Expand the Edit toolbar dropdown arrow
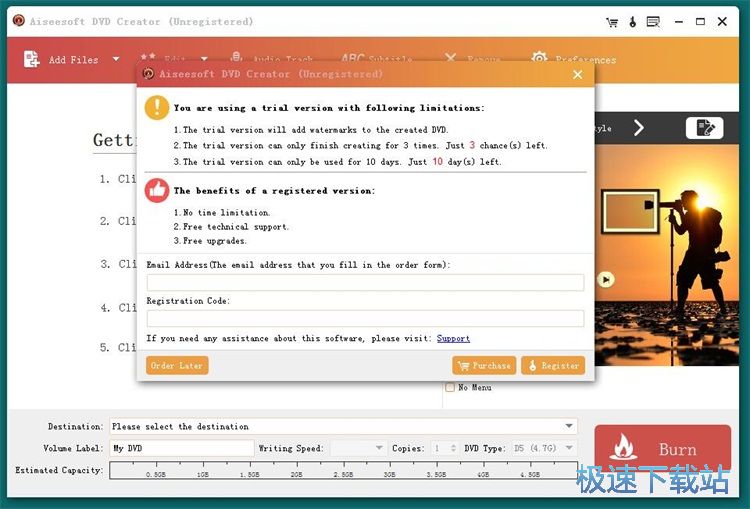This screenshot has width=750, height=509. 204,59
